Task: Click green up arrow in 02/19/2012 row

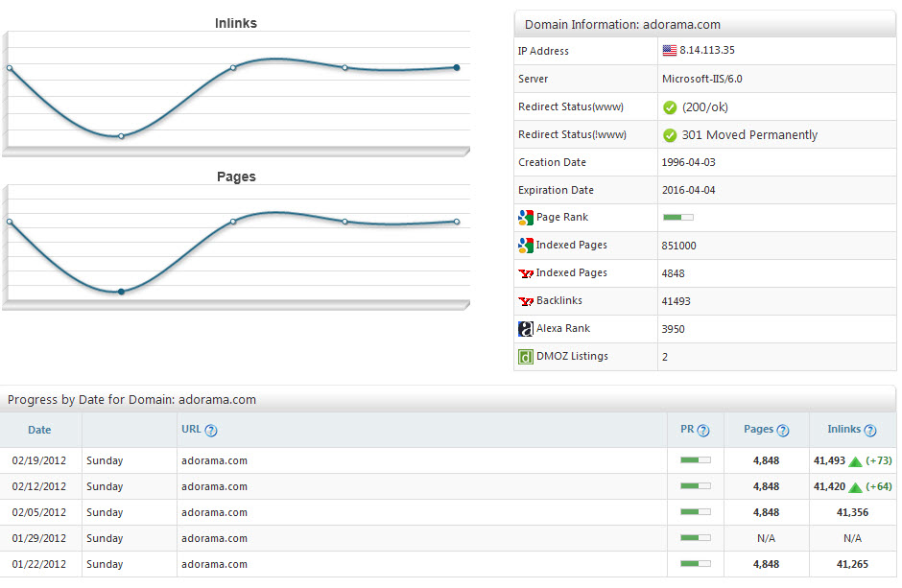Action: pyautogui.click(x=855, y=461)
